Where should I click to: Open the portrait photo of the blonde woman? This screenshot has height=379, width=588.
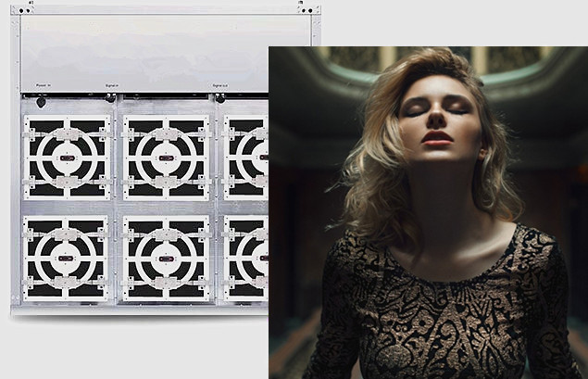pos(428,212)
